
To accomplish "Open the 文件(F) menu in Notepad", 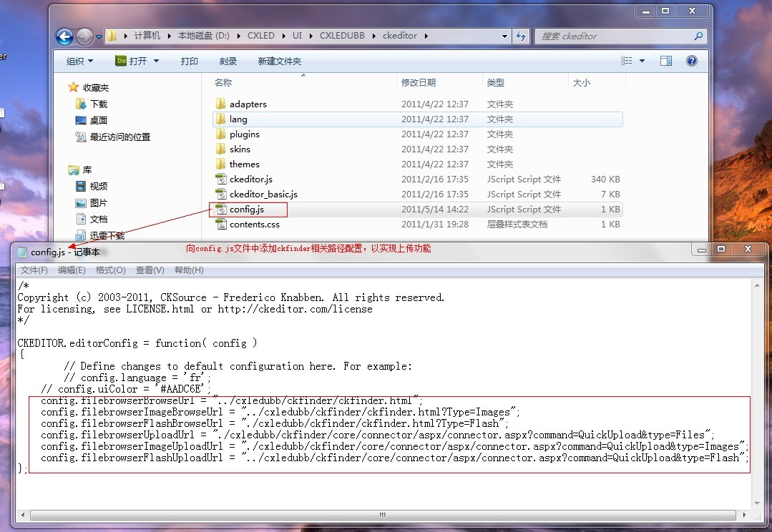I will [x=34, y=270].
